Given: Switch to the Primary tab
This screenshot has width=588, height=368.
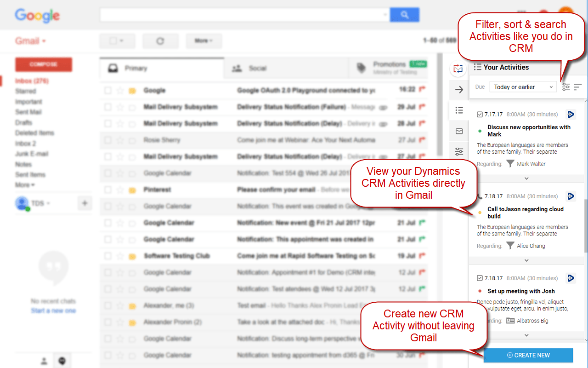Looking at the screenshot, I should click(x=162, y=68).
